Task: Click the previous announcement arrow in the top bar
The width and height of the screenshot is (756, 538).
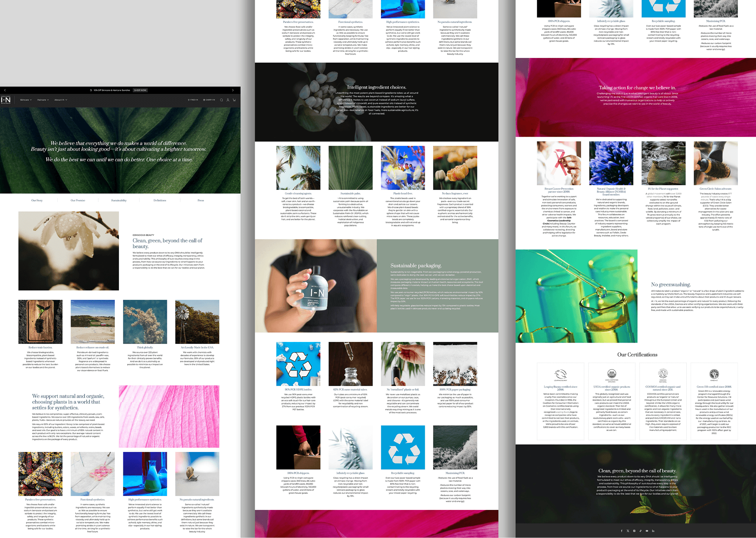Action: [x=5, y=90]
